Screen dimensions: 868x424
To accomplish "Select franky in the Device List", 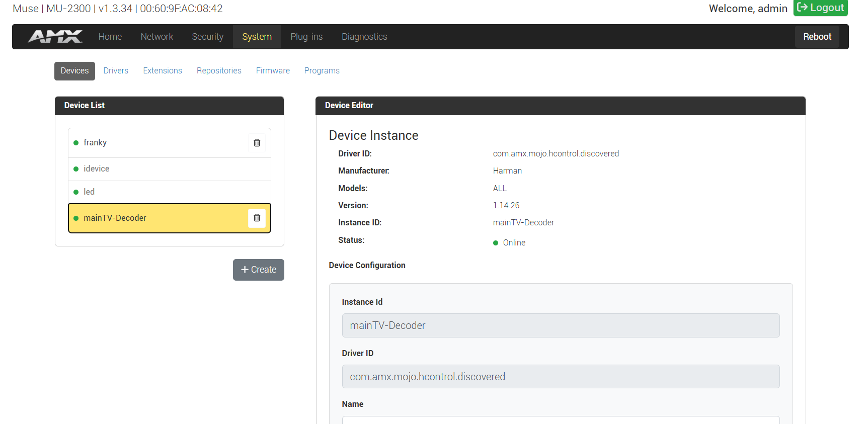I will click(x=95, y=143).
